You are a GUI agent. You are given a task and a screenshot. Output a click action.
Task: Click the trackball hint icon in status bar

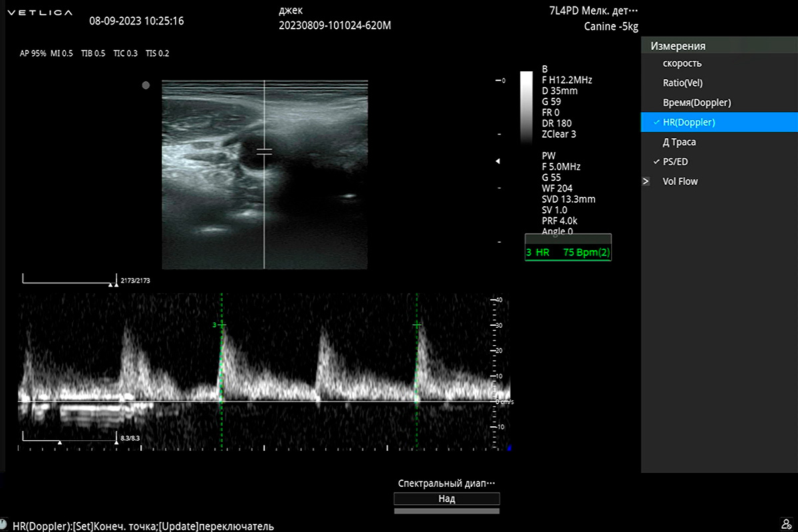point(4,526)
